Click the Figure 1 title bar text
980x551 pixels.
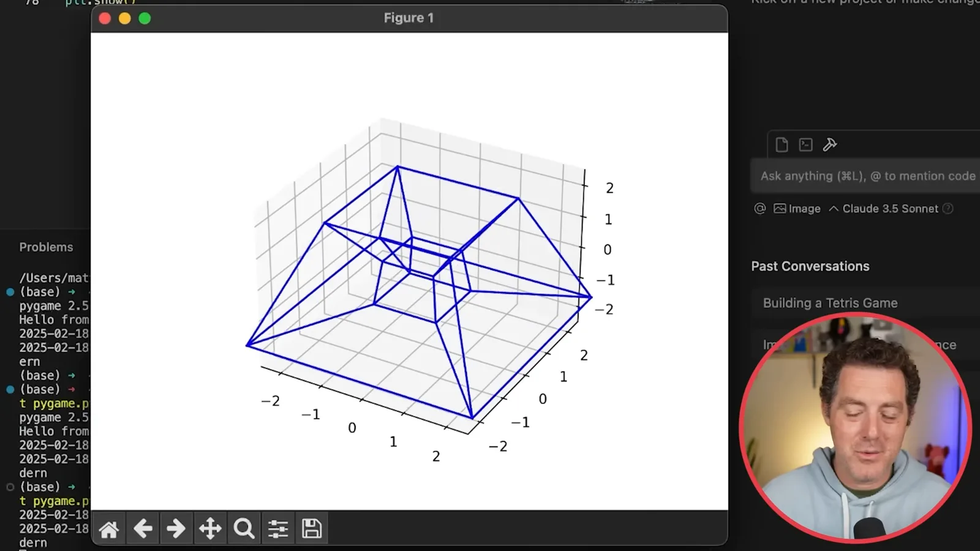click(409, 18)
